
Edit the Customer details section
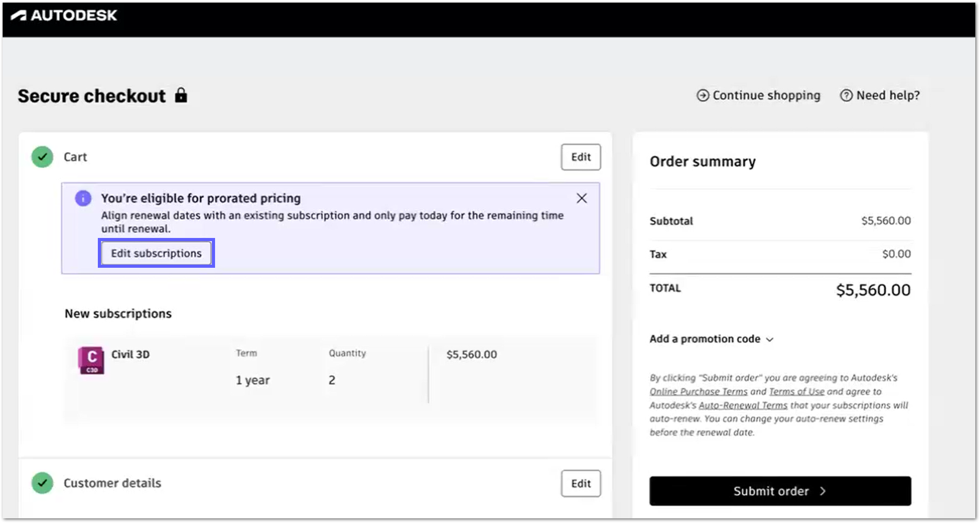(581, 483)
